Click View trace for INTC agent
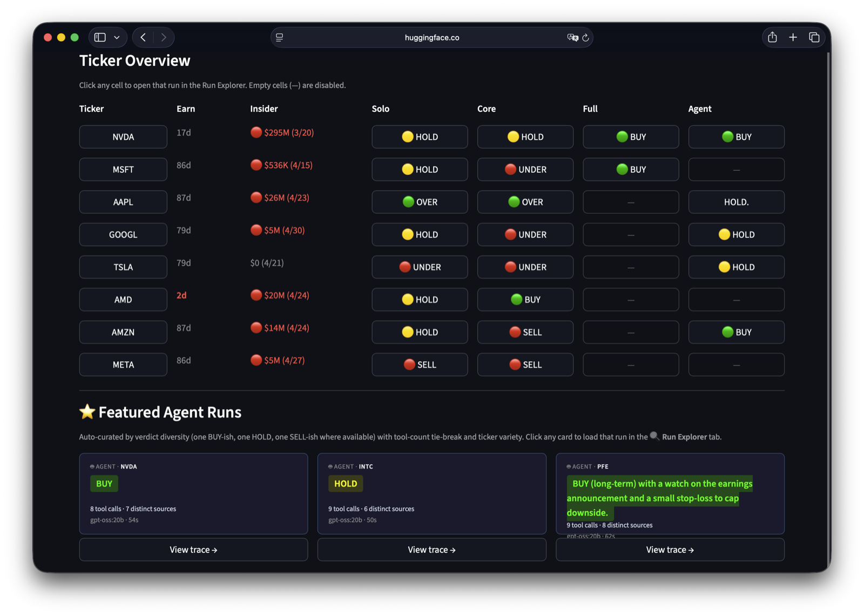 pyautogui.click(x=432, y=550)
